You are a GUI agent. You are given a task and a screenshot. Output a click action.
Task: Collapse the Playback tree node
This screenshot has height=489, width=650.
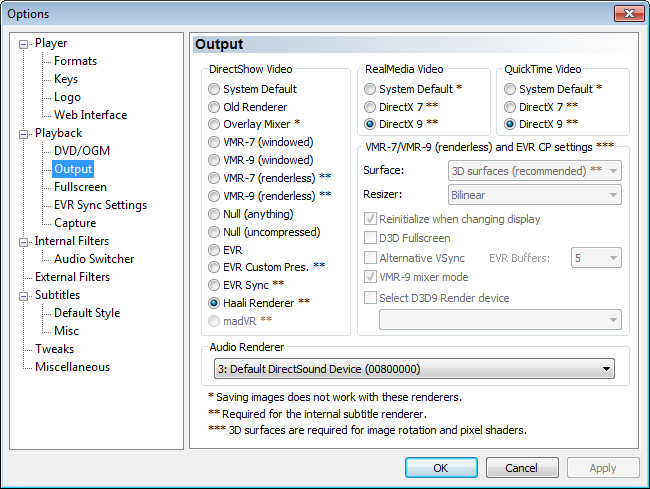click(24, 133)
